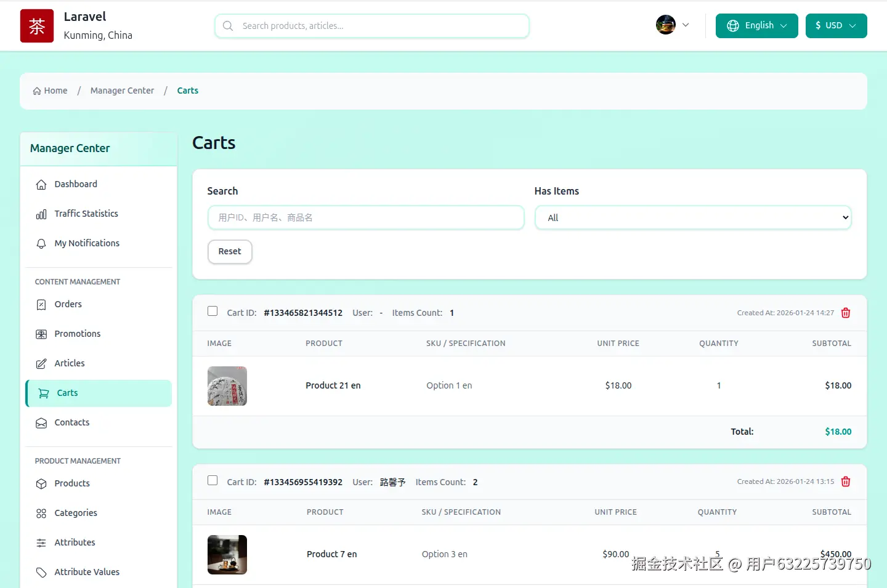The height and width of the screenshot is (588, 887).
Task: Open Categories in sidebar
Action: tap(99, 513)
